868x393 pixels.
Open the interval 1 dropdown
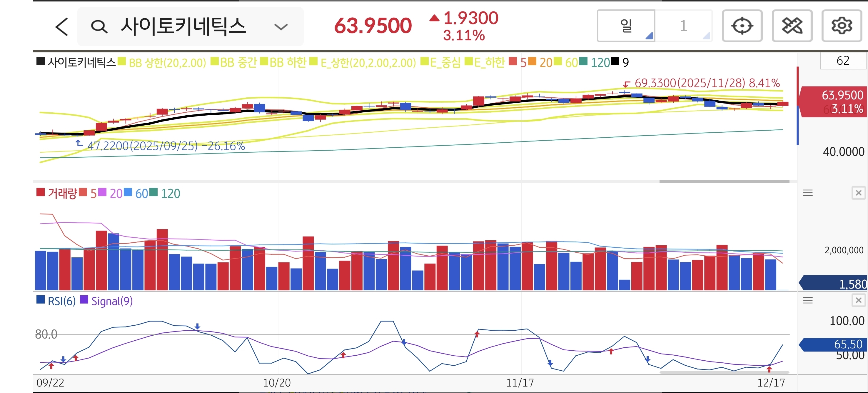coord(683,26)
